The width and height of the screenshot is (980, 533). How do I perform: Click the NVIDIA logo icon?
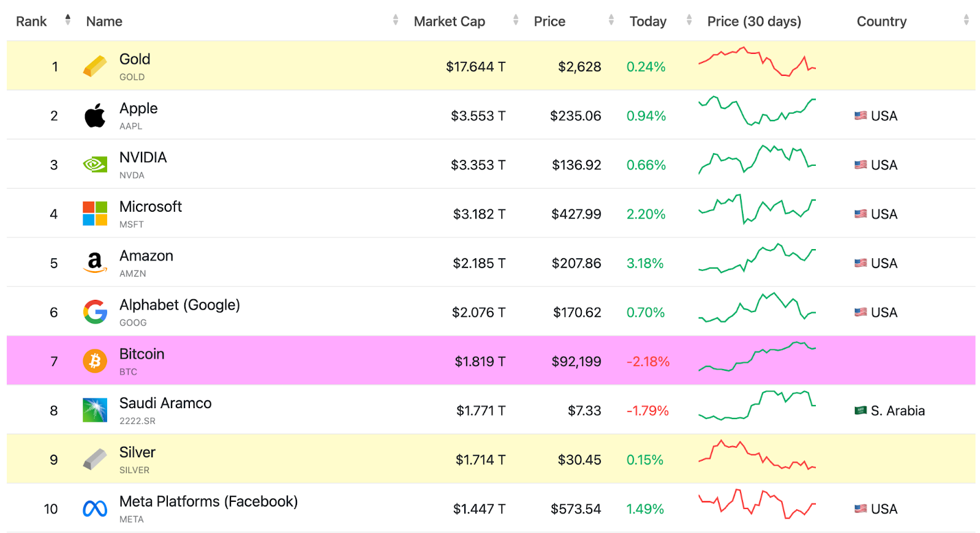click(95, 164)
